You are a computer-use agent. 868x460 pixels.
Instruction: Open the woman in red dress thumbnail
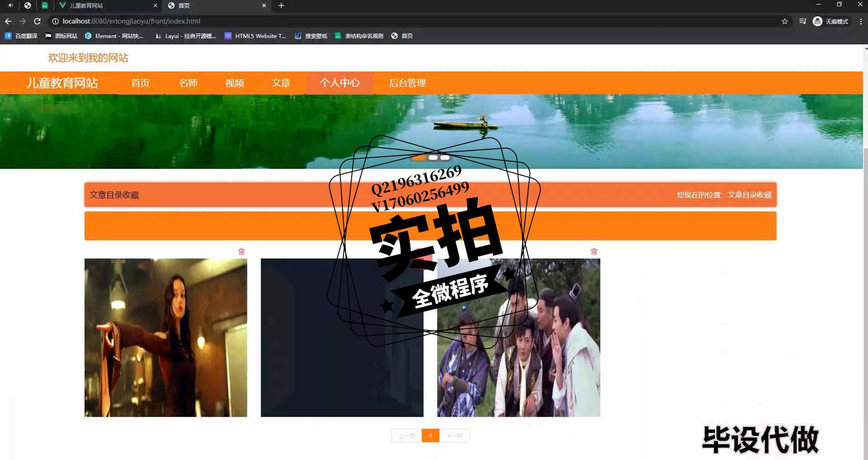tap(166, 338)
